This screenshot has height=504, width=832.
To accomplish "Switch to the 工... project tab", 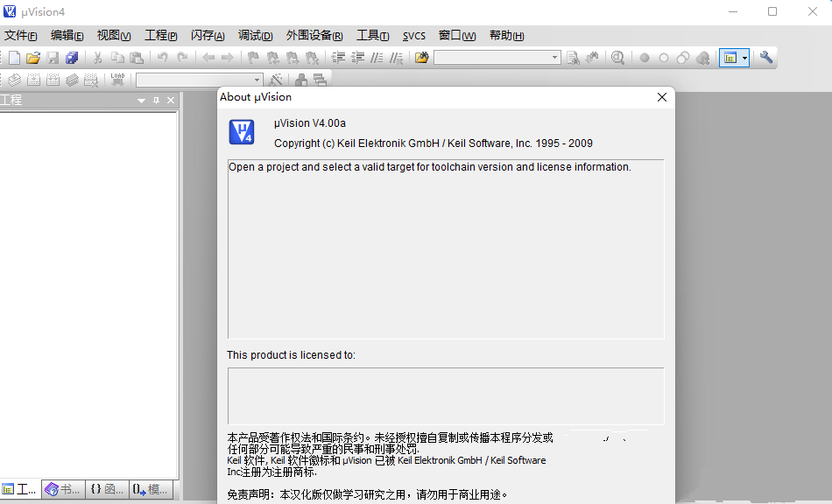I will 20,489.
